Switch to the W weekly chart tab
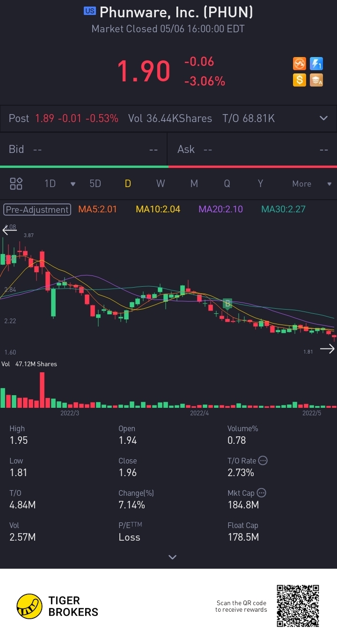Viewport: 337px width, 644px height. click(161, 184)
